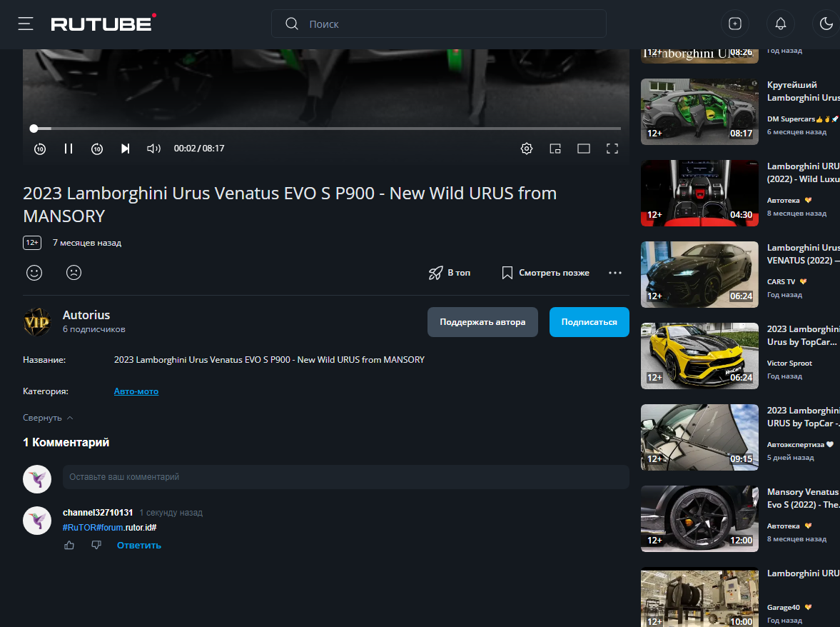
Task: Enter fullscreen mode
Action: 612,149
